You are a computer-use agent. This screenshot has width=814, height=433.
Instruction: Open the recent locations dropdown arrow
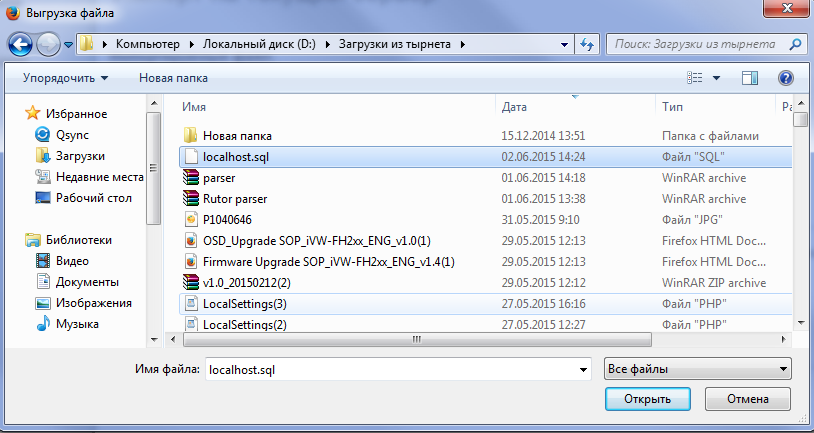pyautogui.click(x=69, y=45)
